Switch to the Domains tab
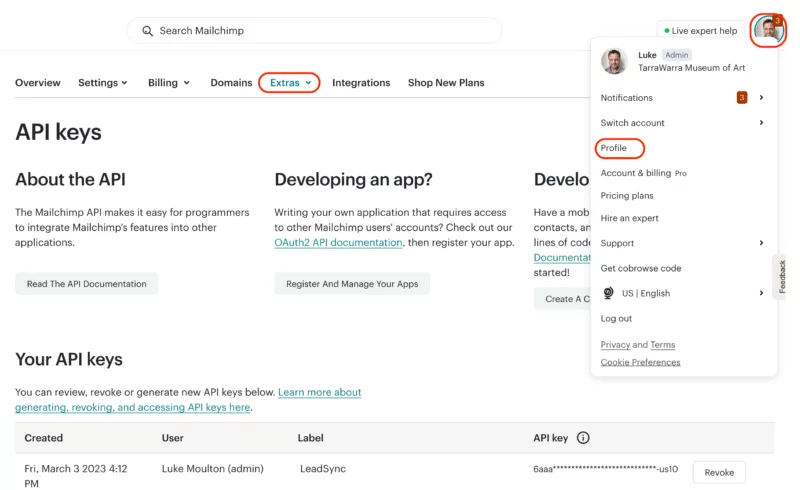Screen dimensions: 800x490 (231, 83)
